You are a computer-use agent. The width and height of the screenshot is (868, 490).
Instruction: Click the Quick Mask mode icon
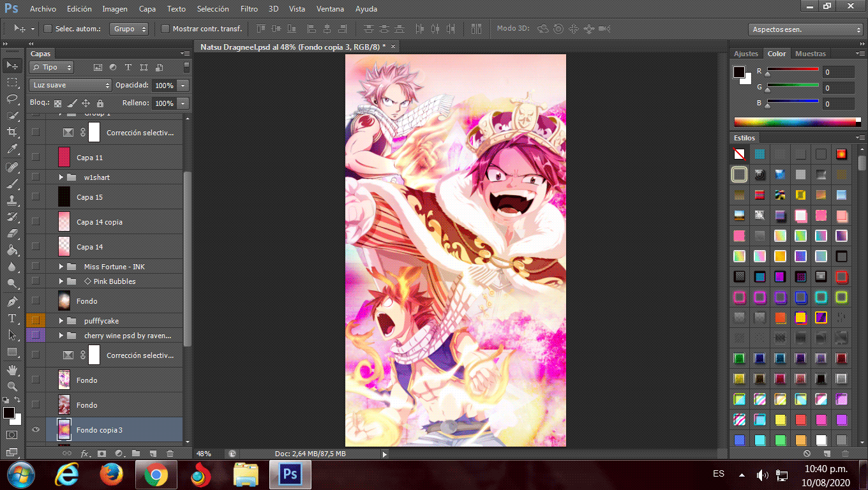[x=11, y=434]
